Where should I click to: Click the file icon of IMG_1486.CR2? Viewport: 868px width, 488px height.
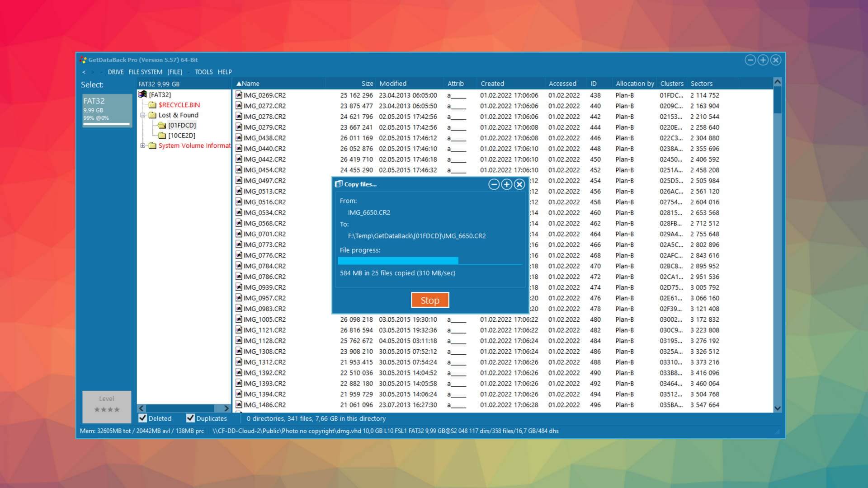point(239,405)
